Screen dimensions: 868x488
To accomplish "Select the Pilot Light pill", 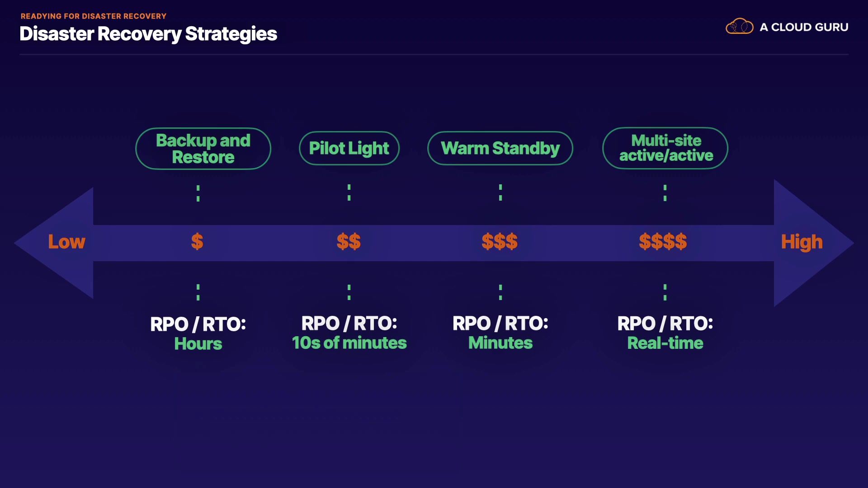I will pyautogui.click(x=349, y=148).
